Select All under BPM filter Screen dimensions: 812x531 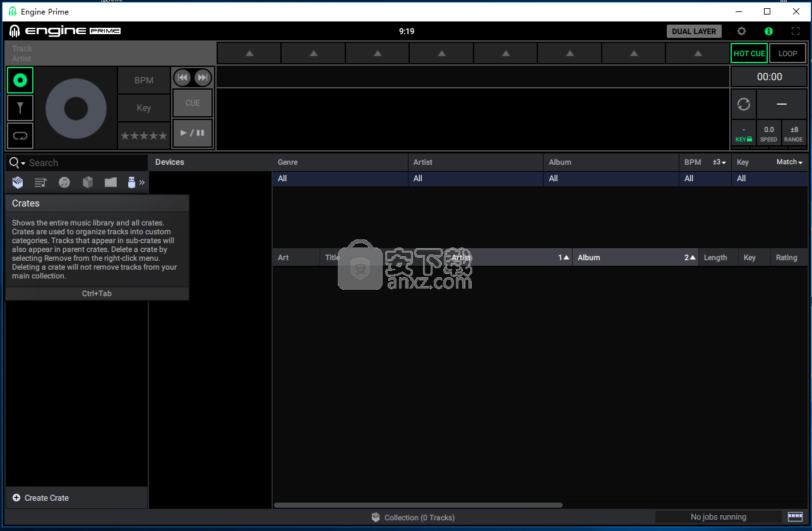pyautogui.click(x=705, y=179)
